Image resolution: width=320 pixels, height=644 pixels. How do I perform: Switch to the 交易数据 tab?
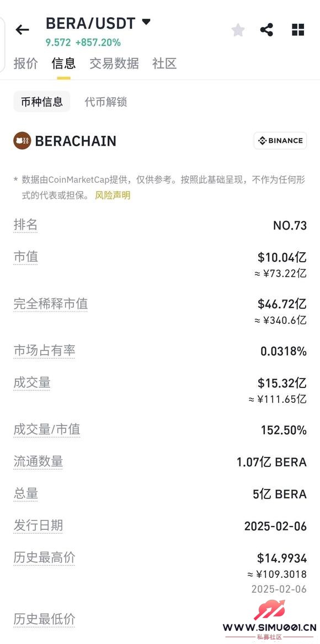(114, 63)
